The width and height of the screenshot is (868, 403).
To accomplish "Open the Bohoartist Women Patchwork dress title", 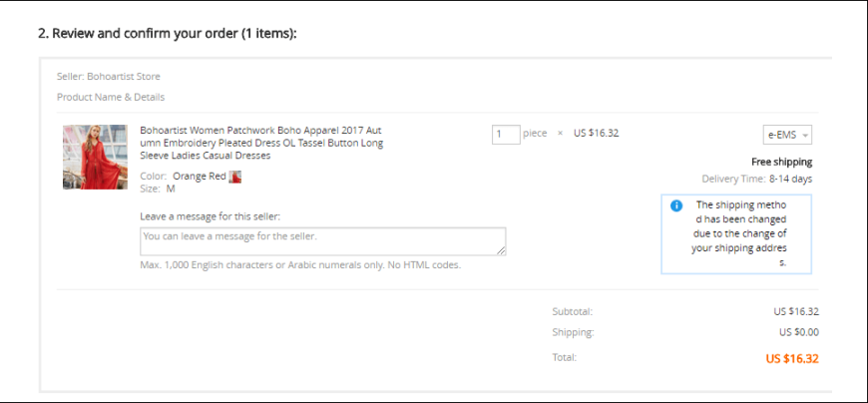I will pyautogui.click(x=261, y=143).
